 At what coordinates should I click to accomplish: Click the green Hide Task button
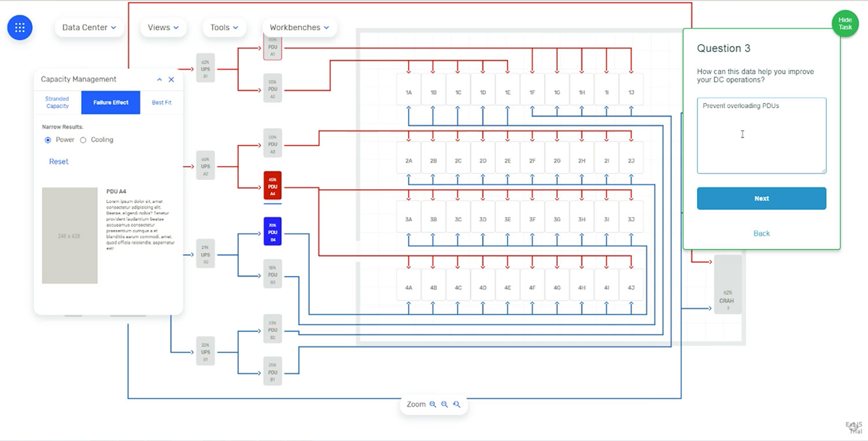click(x=845, y=24)
